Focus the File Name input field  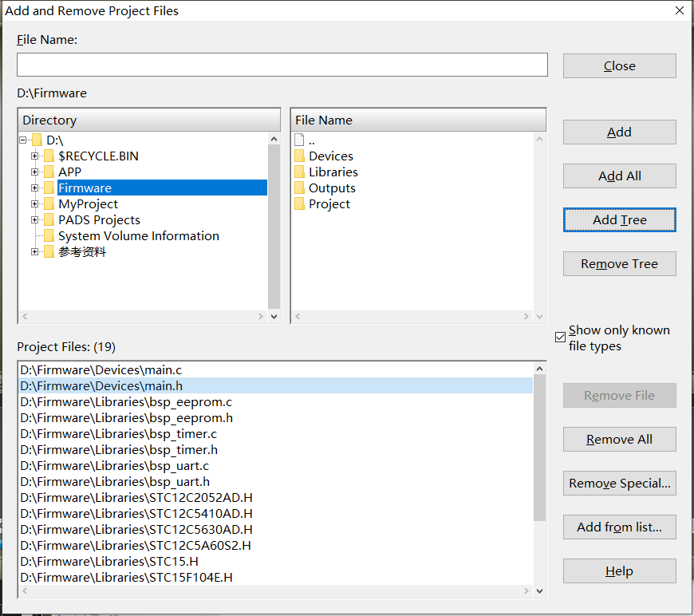coord(282,65)
